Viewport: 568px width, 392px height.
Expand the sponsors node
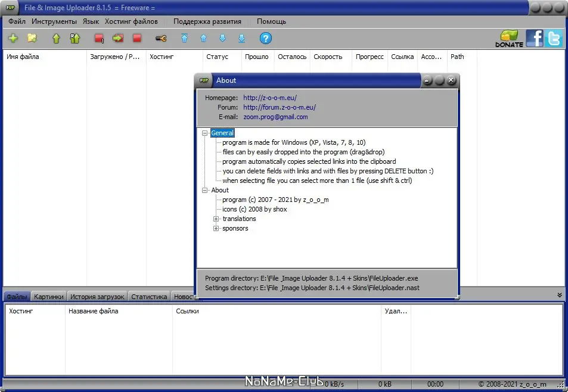click(216, 228)
